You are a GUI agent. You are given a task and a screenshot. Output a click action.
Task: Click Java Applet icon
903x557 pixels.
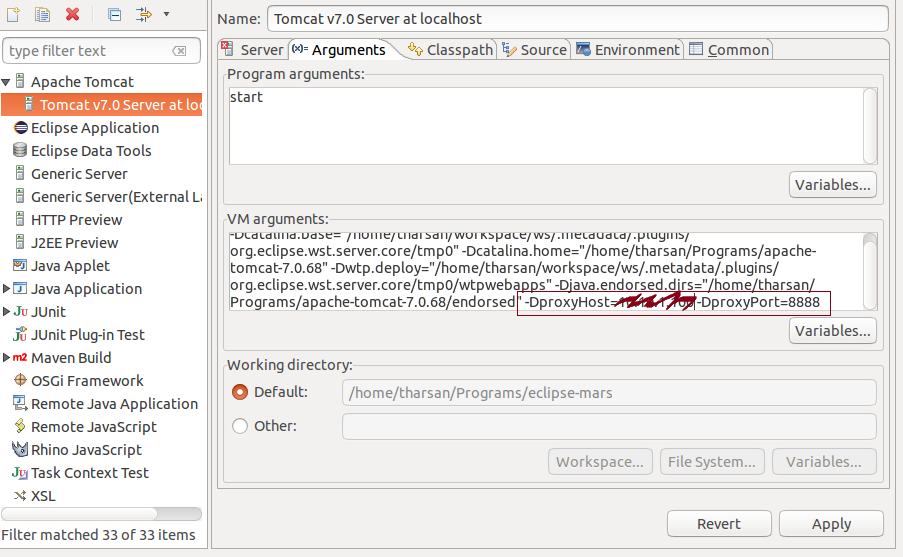20,266
